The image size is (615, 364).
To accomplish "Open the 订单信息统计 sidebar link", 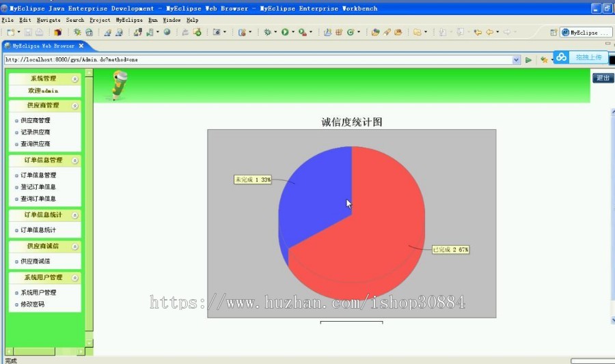I will click(38, 230).
